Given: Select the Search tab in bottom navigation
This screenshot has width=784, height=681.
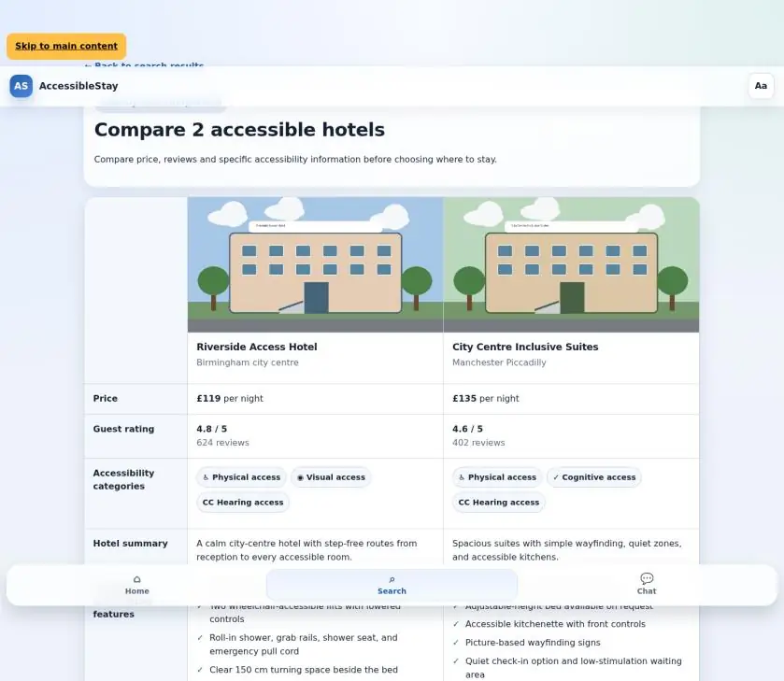Looking at the screenshot, I should pyautogui.click(x=392, y=585).
